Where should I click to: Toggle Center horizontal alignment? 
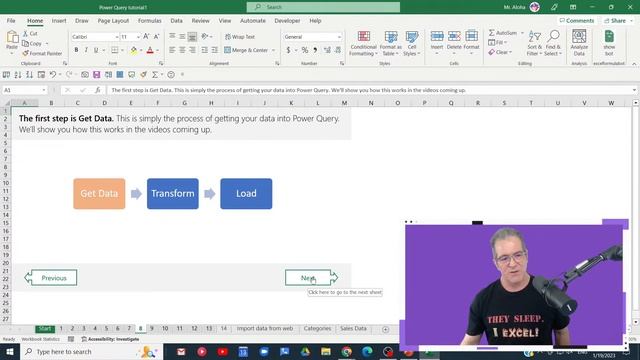182,50
